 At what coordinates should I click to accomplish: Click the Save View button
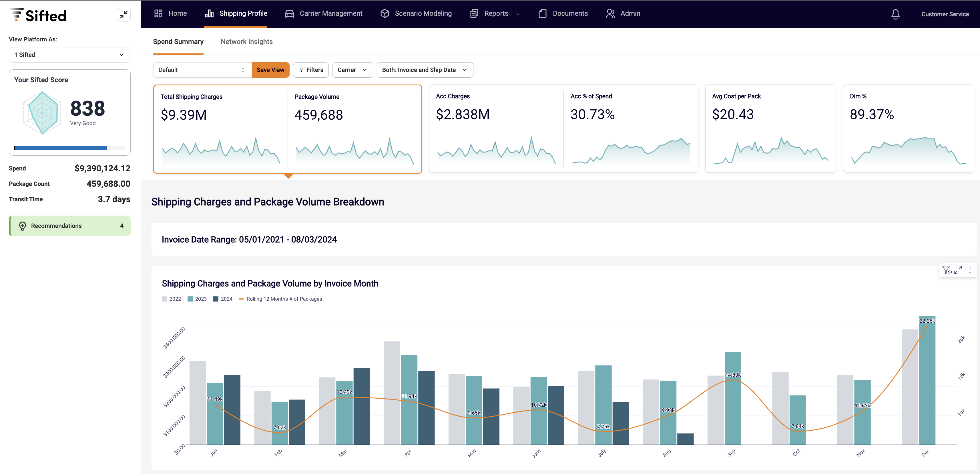(x=270, y=70)
